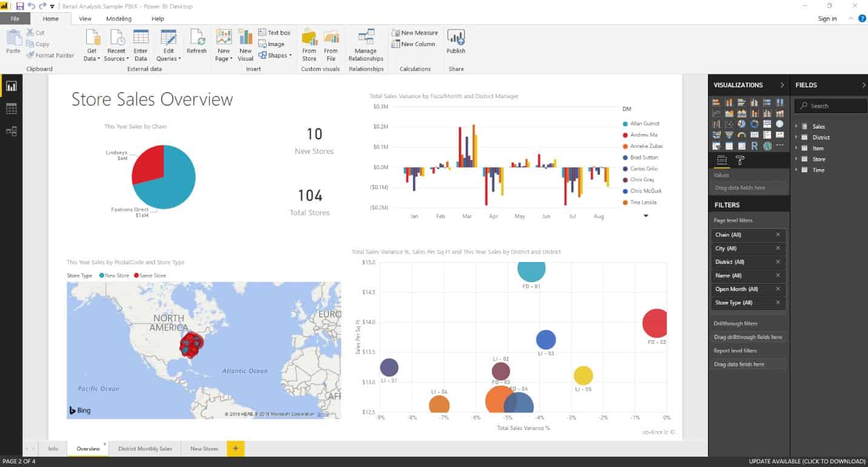The width and height of the screenshot is (868, 467).
Task: Click Update Available in status bar
Action: click(x=807, y=462)
